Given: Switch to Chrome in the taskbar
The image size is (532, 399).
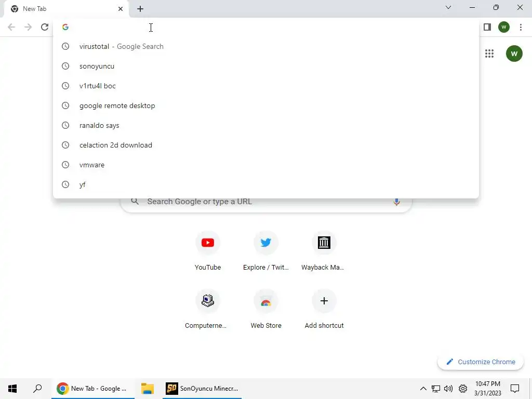Looking at the screenshot, I should (93, 389).
